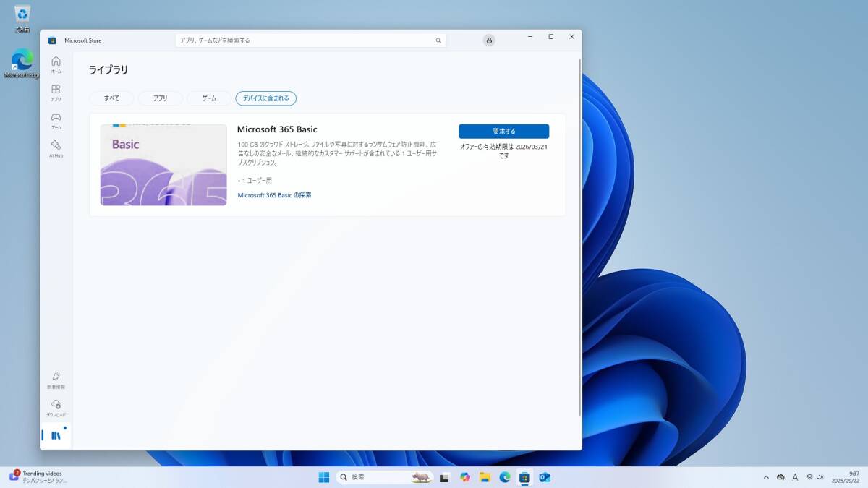The image size is (868, 488).
Task: Open the account profile icon
Action: (489, 40)
